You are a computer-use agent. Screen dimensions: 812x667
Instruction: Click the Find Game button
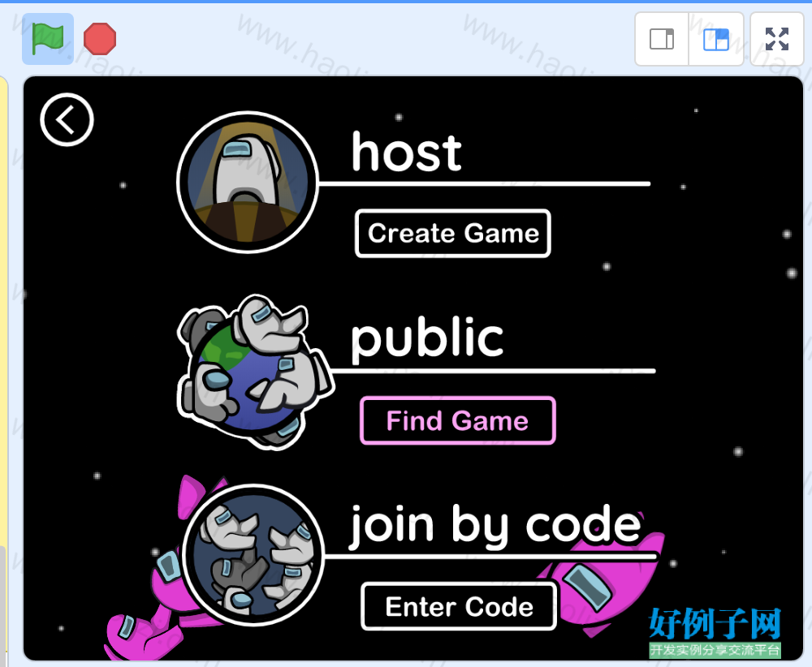pyautogui.click(x=458, y=420)
